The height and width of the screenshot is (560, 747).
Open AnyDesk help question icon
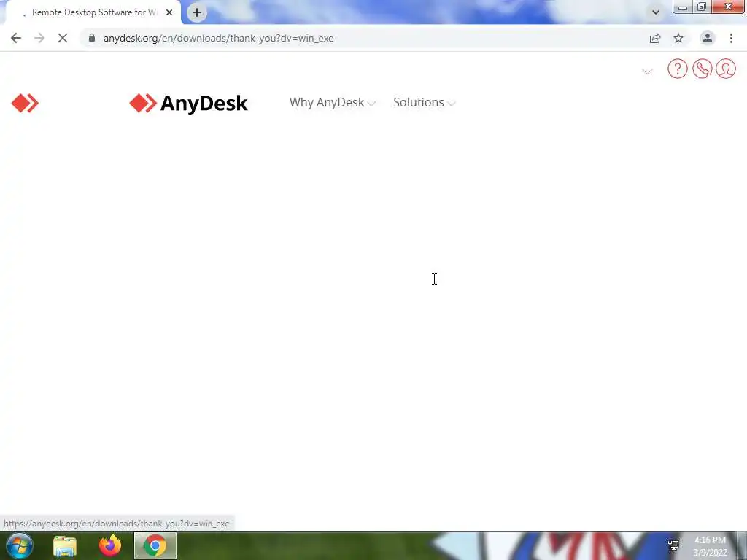coord(678,69)
